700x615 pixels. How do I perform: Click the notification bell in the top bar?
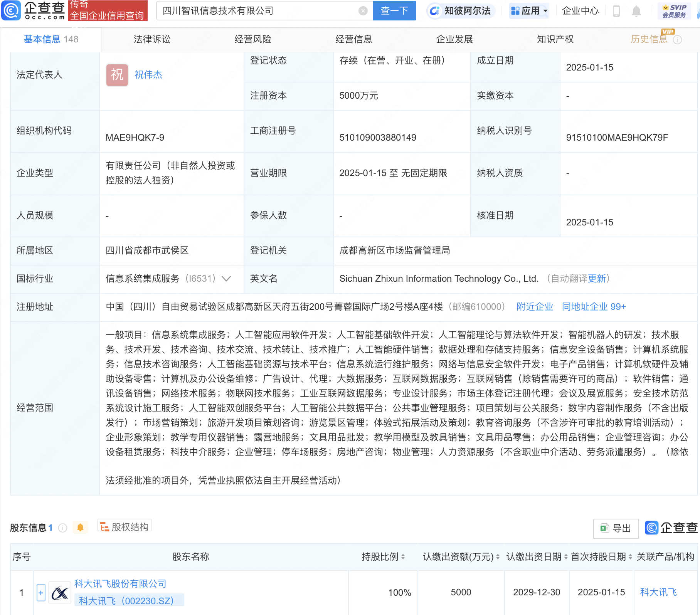(x=637, y=11)
